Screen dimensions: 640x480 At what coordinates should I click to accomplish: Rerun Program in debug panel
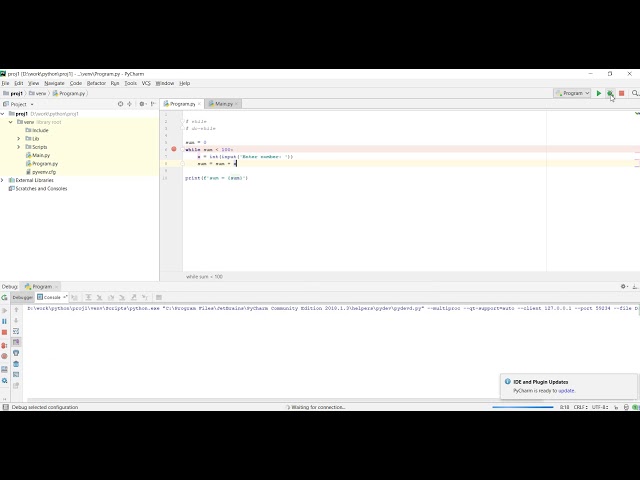pyautogui.click(x=4, y=298)
